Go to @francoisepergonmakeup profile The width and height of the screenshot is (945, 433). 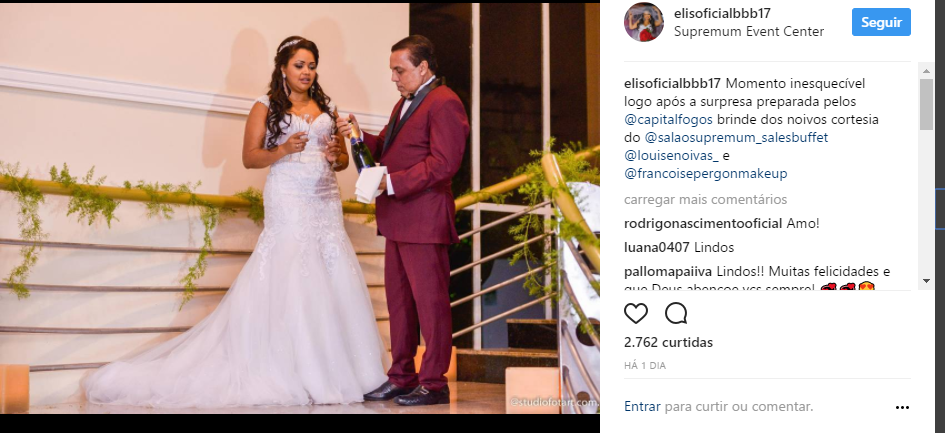pyautogui.click(x=706, y=174)
